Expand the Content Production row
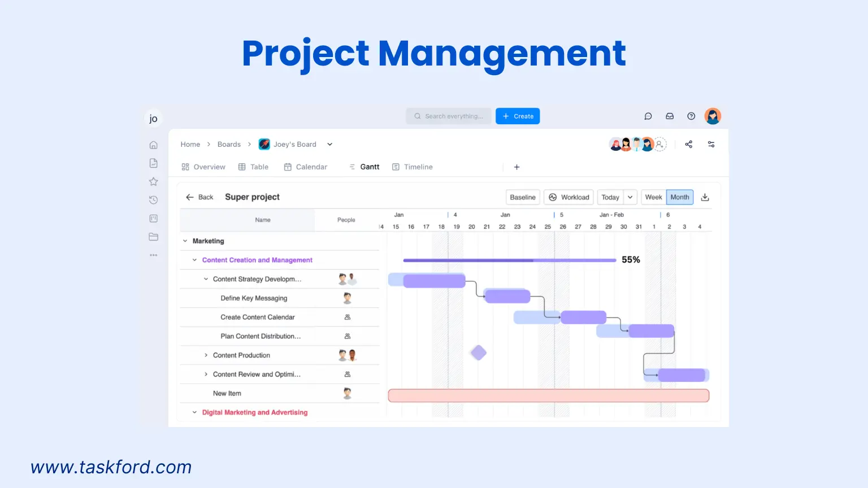Image resolution: width=868 pixels, height=488 pixels. tap(206, 355)
